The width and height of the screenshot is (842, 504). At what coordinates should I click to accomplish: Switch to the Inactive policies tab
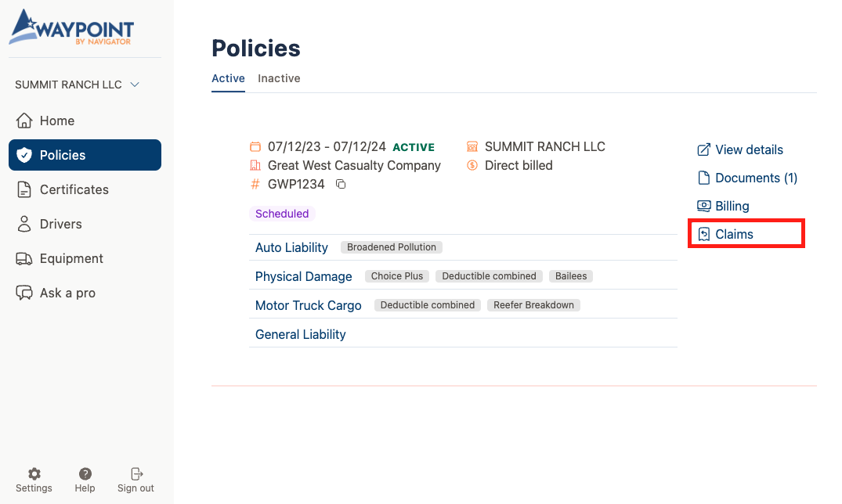pyautogui.click(x=279, y=78)
